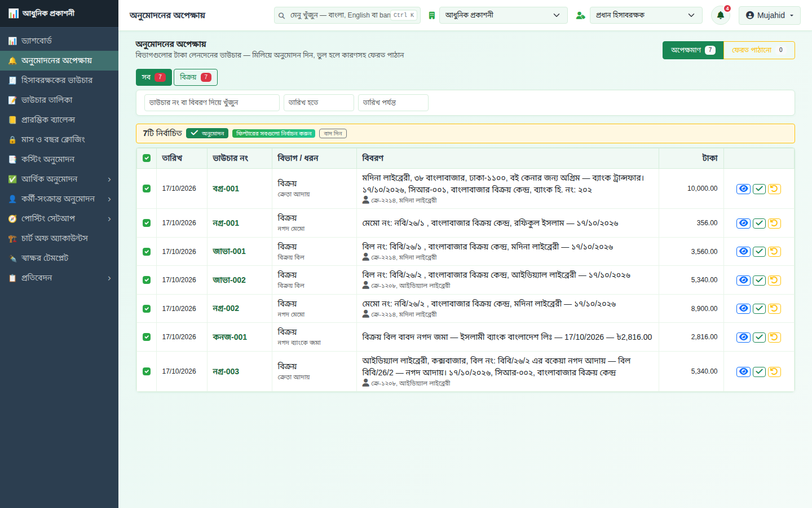Return voucher নগ্র-002 using the undo icon
This screenshot has height=508, width=812.
(x=775, y=308)
